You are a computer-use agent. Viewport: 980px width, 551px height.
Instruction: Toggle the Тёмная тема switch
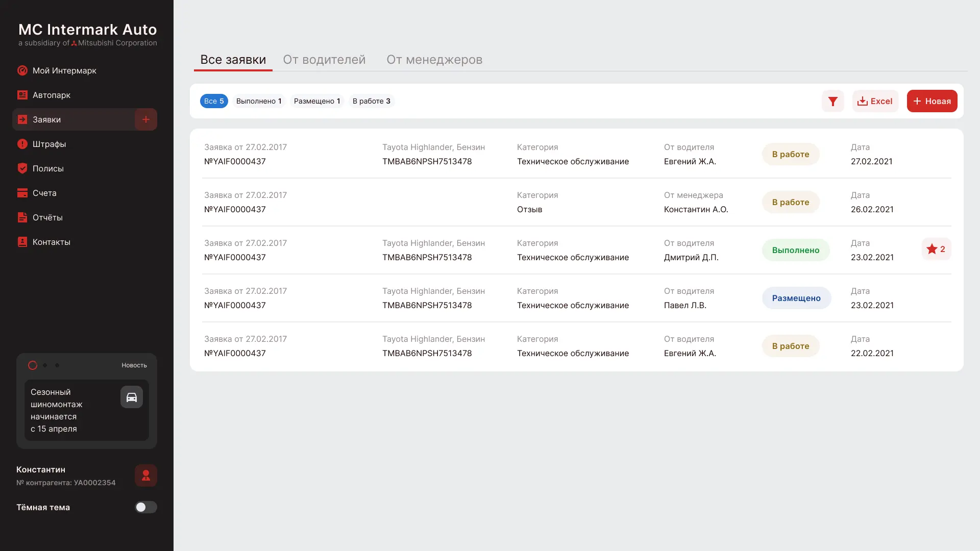coord(146,507)
